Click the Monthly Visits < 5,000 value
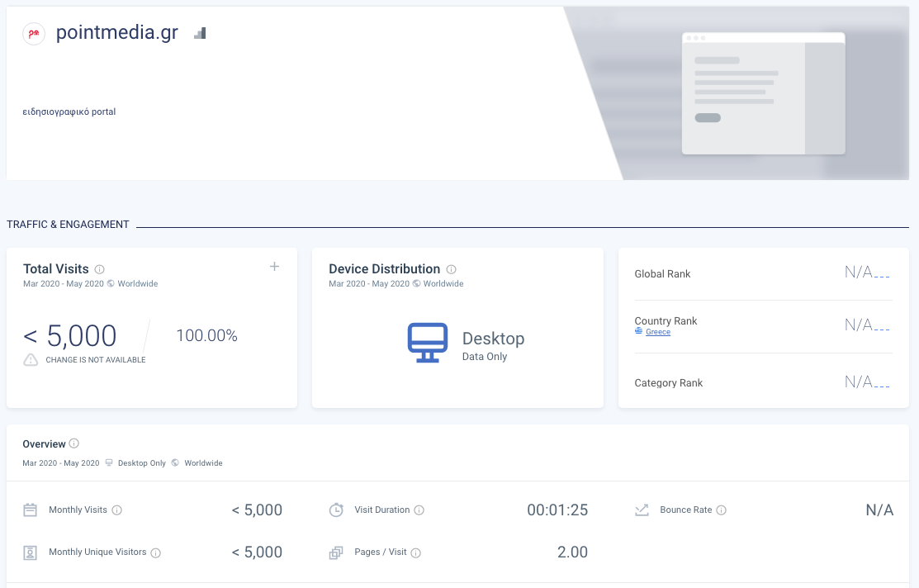 (x=257, y=510)
